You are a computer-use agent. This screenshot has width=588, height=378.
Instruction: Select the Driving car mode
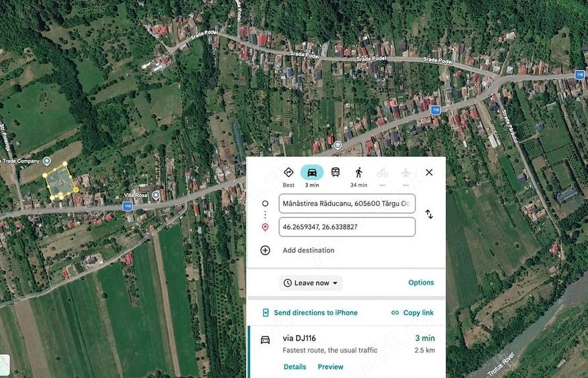[312, 173]
